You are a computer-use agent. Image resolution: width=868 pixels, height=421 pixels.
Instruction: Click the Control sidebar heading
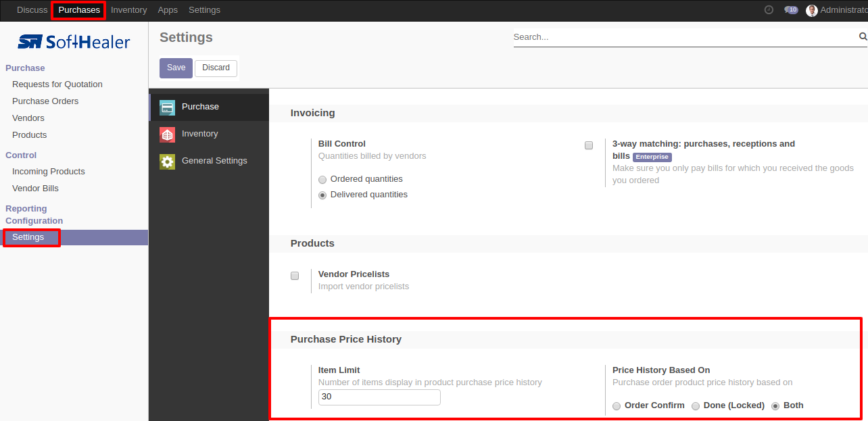[x=21, y=155]
